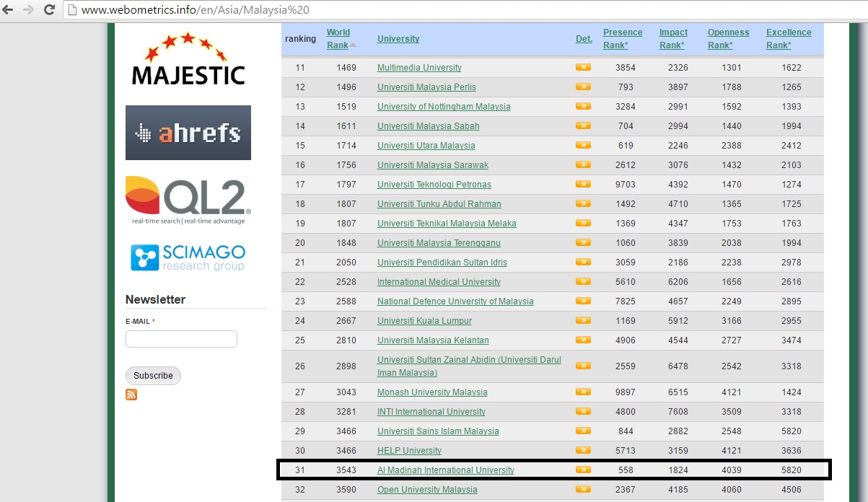Open National Defence University of Malaysia link
Image resolution: width=868 pixels, height=502 pixels.
[x=455, y=301]
